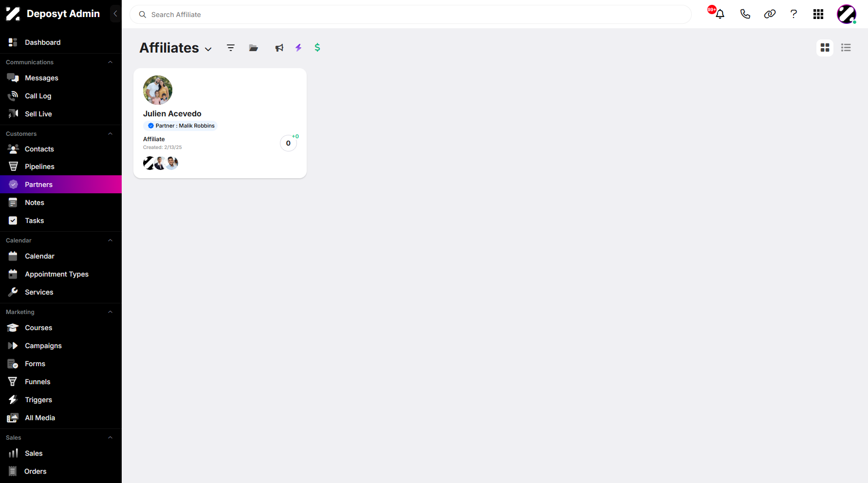Open Messages in the sidebar
868x483 pixels.
(61, 78)
